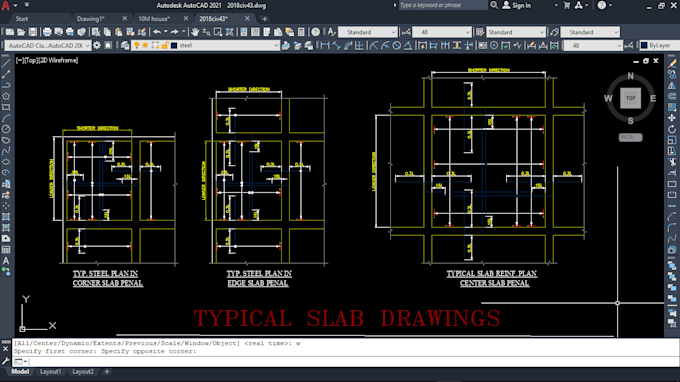Screen dimensions: 680x382
Task: Click the Redo arrow icon
Action: 174,32
